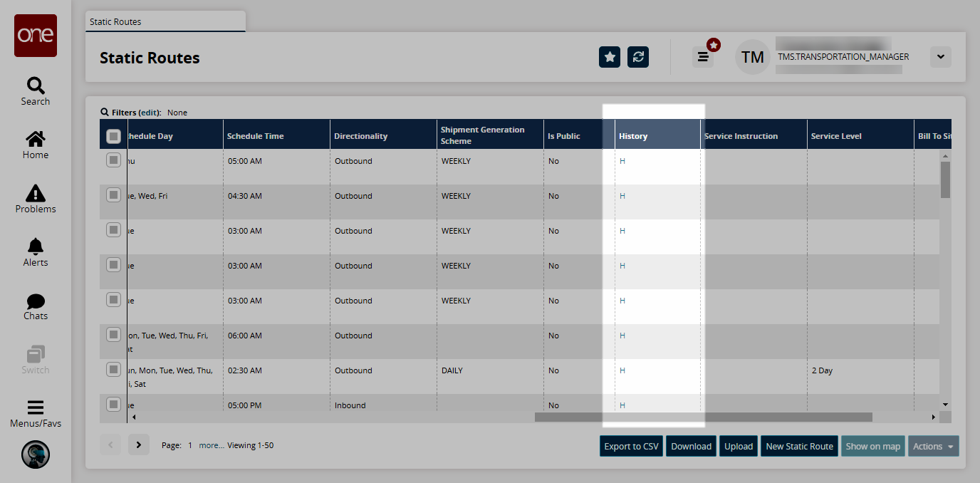Click the filters edit link

150,113
